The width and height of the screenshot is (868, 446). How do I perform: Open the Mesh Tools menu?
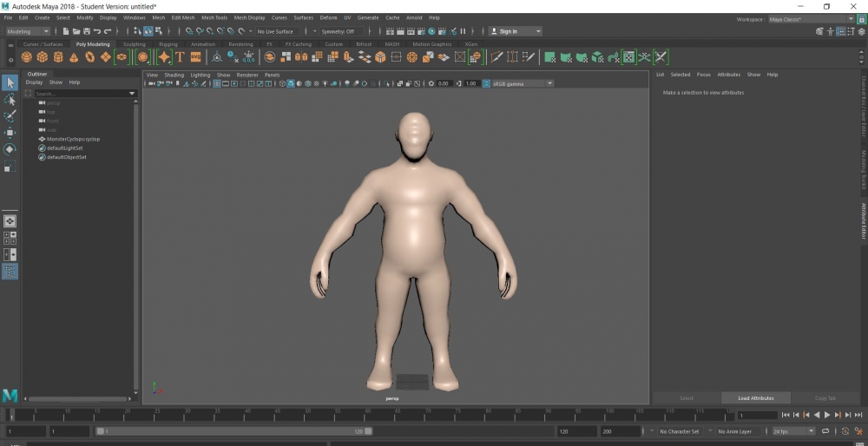click(214, 17)
